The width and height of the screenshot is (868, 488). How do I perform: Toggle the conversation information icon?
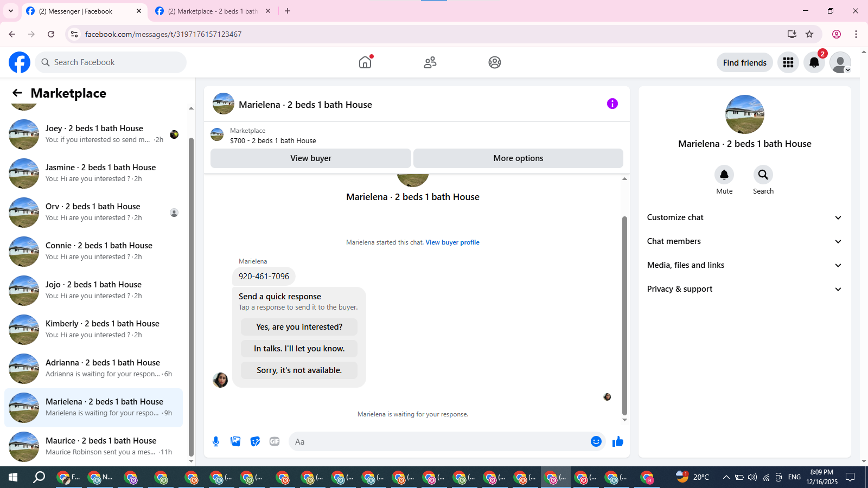(x=612, y=104)
